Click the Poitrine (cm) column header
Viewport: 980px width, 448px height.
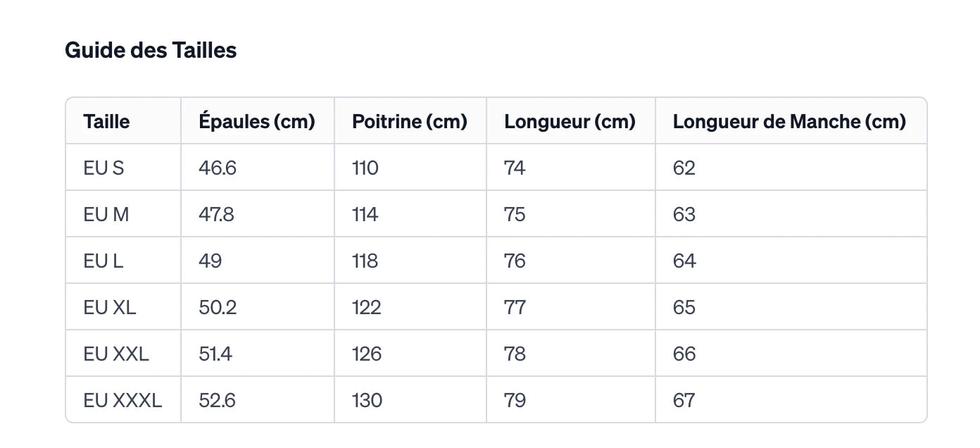(410, 121)
